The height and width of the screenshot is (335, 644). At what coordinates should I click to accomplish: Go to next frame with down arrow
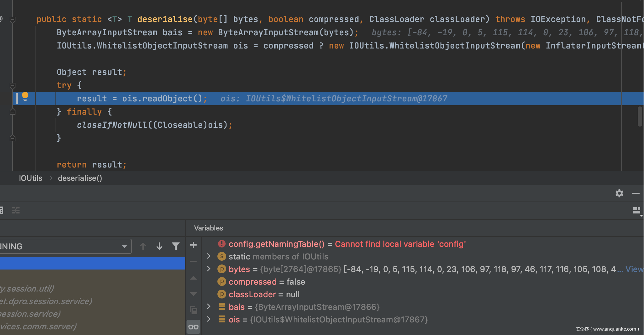[x=159, y=246]
